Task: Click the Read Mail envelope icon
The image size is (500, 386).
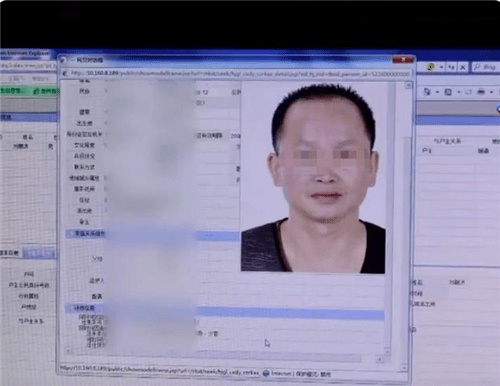Action: click(469, 92)
